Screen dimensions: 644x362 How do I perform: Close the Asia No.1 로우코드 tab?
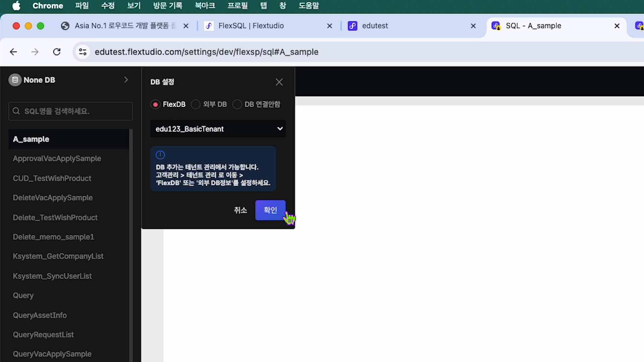(186, 26)
